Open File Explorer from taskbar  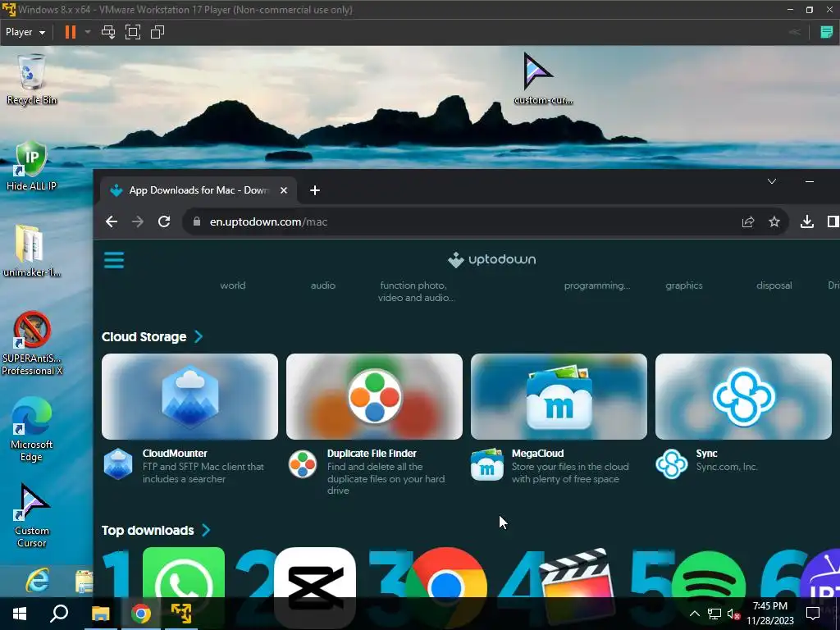tap(100, 614)
